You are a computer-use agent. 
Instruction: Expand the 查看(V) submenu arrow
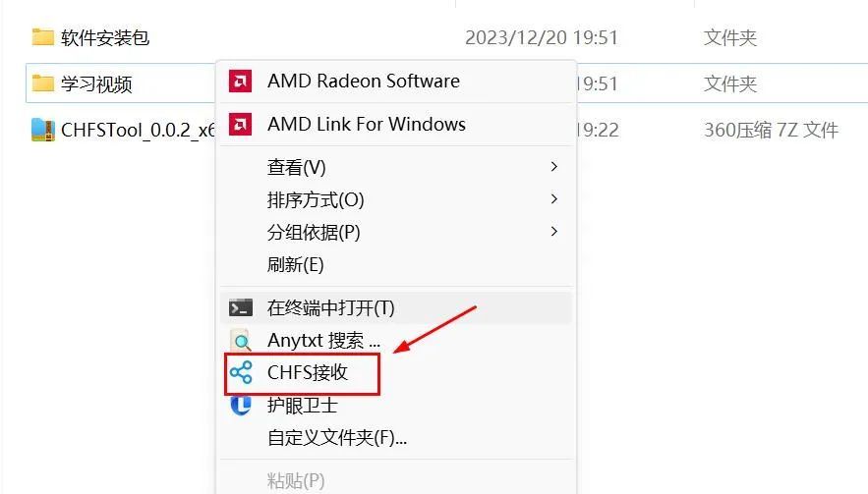pyautogui.click(x=553, y=167)
